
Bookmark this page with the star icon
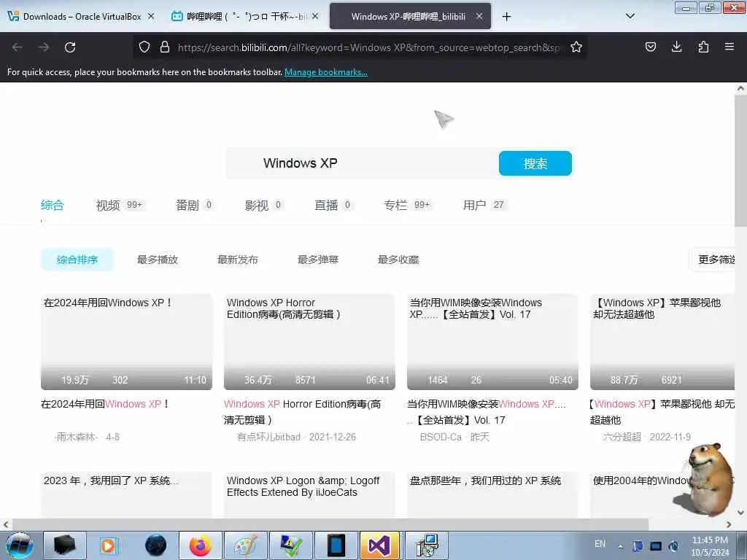coord(576,47)
